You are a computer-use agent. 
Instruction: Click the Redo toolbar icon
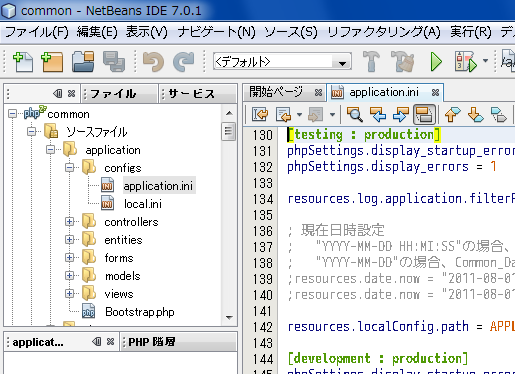[184, 61]
